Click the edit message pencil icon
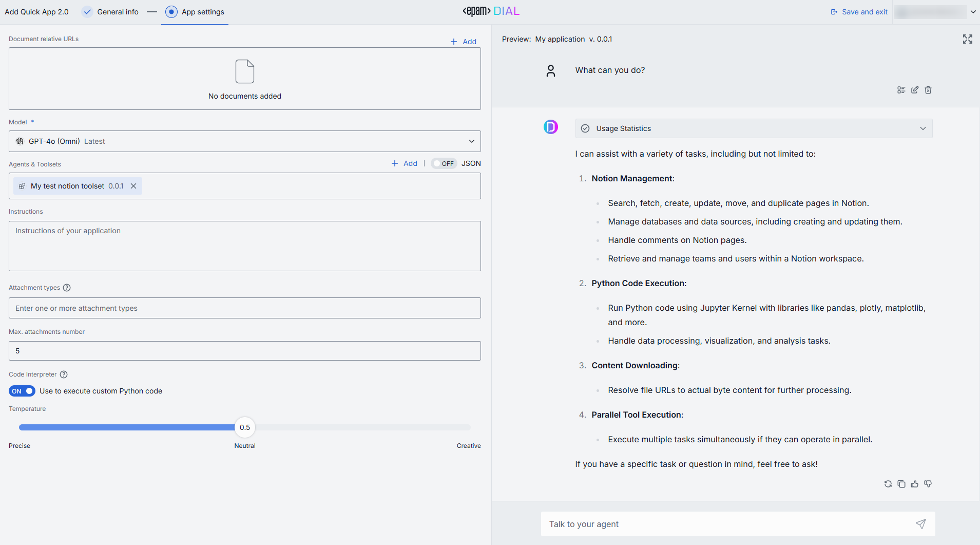 coord(914,90)
